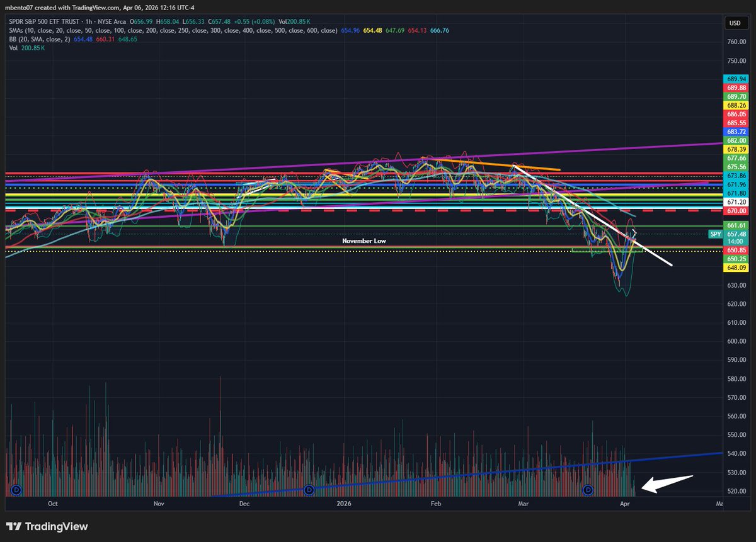Click the 675.56 price label
This screenshot has width=756, height=542.
click(736, 167)
